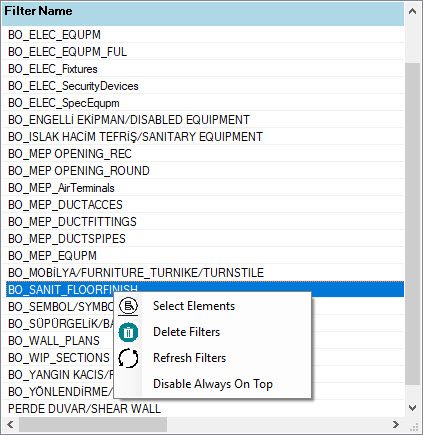
Task: Click the vertical scrollbar up arrow
Action: 412,11
